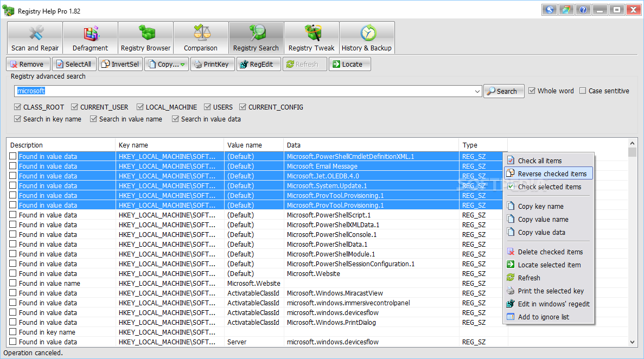The width and height of the screenshot is (644, 359).
Task: Sort by the Value name column header
Action: pyautogui.click(x=254, y=145)
